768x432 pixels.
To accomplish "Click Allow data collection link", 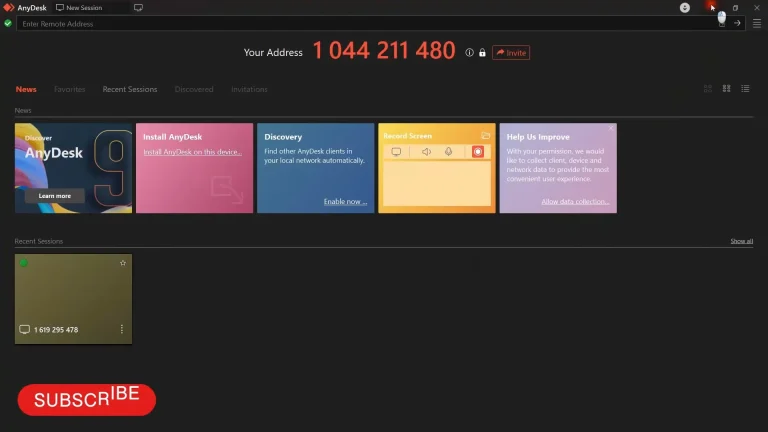I will [576, 201].
